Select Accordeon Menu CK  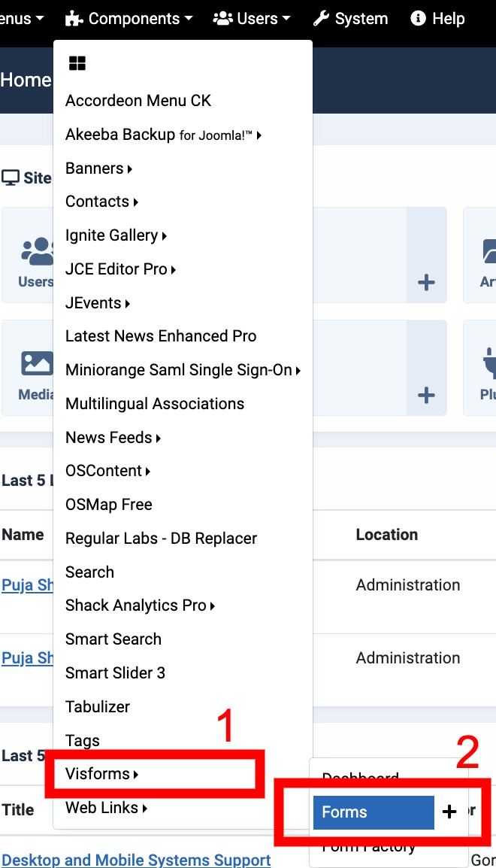coord(138,101)
